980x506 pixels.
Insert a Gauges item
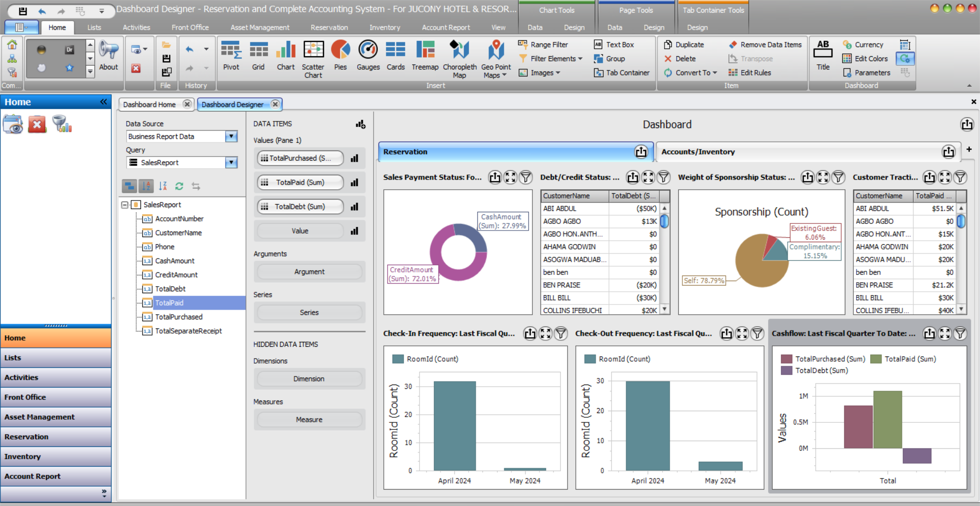pyautogui.click(x=368, y=57)
